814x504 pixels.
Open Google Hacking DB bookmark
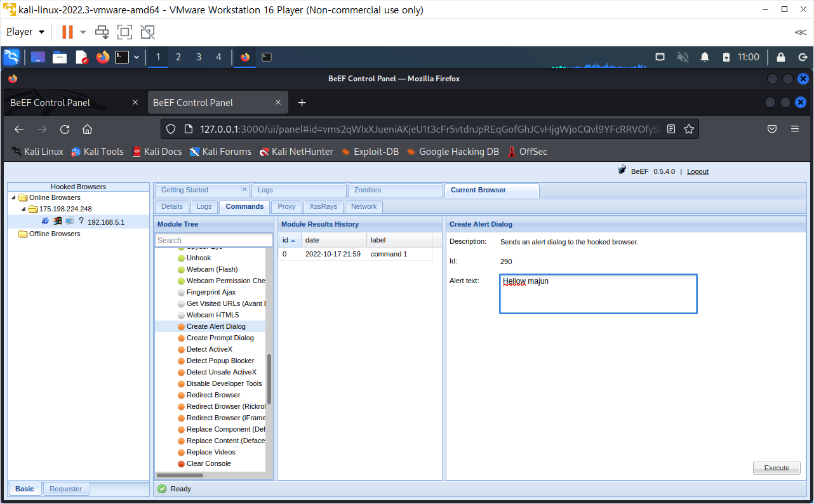pyautogui.click(x=453, y=152)
